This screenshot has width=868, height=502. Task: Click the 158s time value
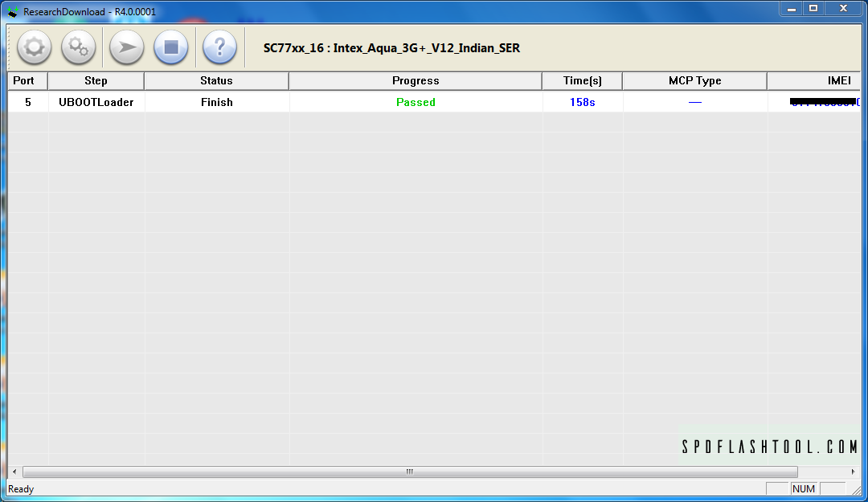point(583,102)
